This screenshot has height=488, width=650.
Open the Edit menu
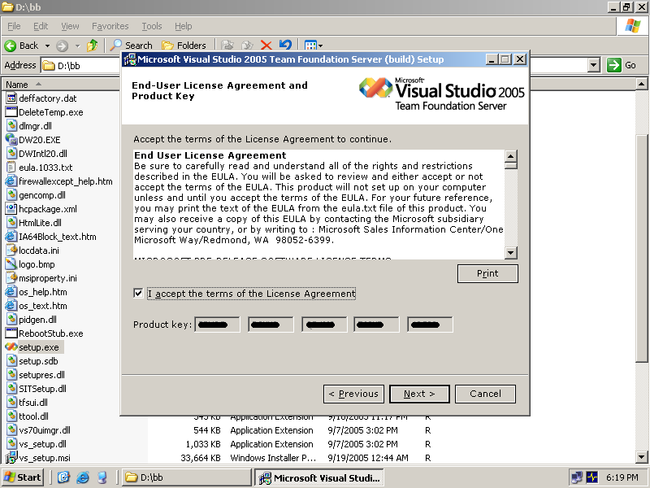41,26
